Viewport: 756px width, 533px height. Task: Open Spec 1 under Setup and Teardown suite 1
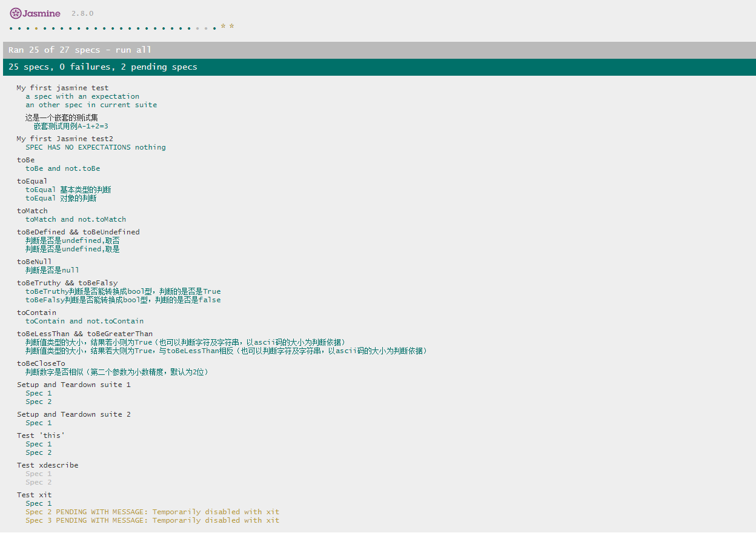click(x=39, y=393)
